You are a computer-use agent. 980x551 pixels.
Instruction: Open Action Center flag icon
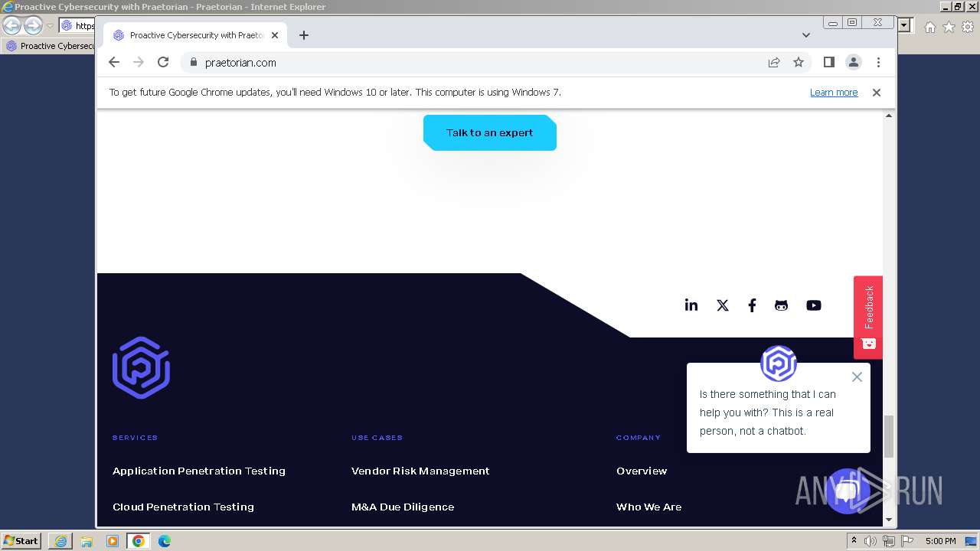click(x=907, y=541)
